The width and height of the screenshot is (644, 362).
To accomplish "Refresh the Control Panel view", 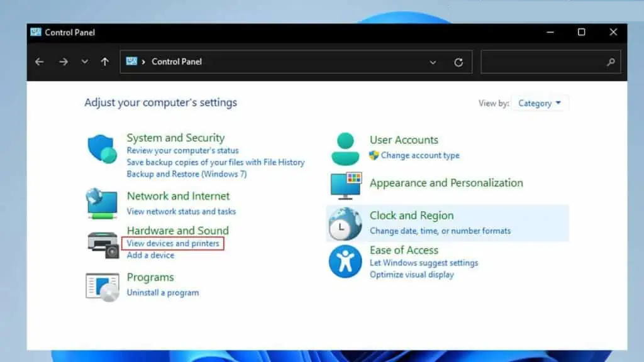I will coord(458,62).
